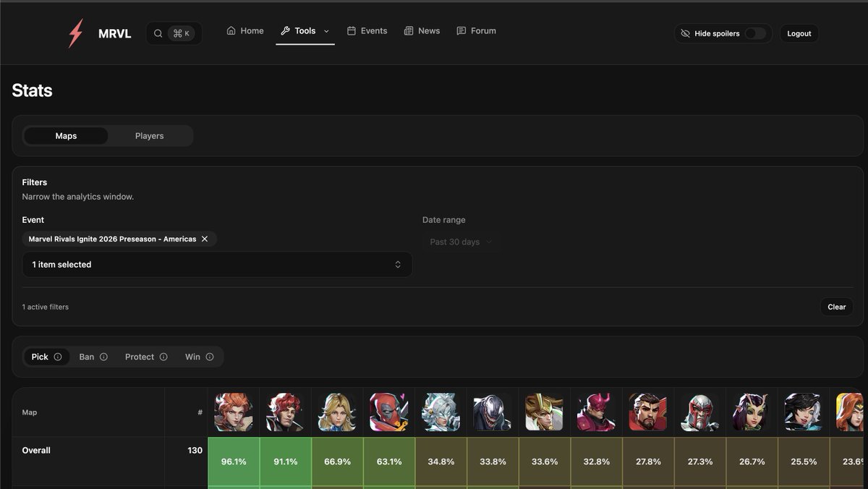Click the 33.6% table cell
Image resolution: width=868 pixels, height=489 pixels.
pos(544,462)
